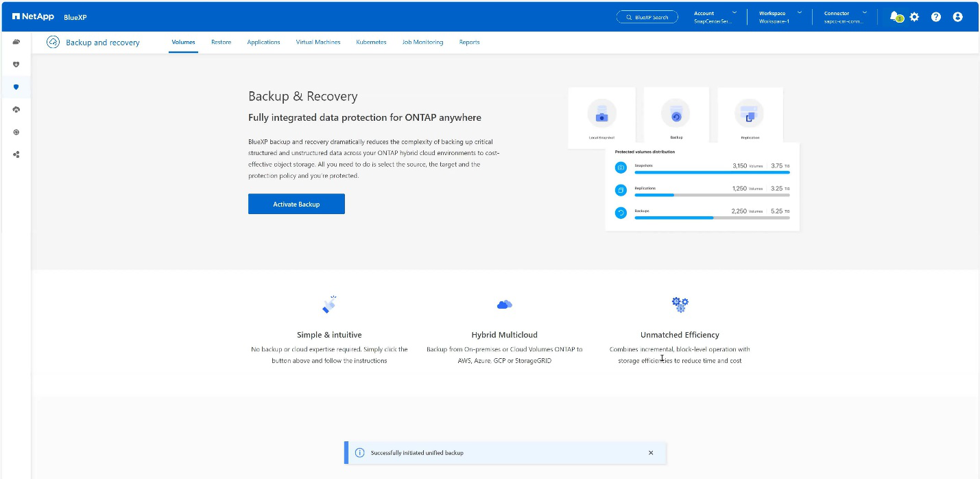
Task: Click the 2,250 Volumes value
Action: click(x=748, y=211)
